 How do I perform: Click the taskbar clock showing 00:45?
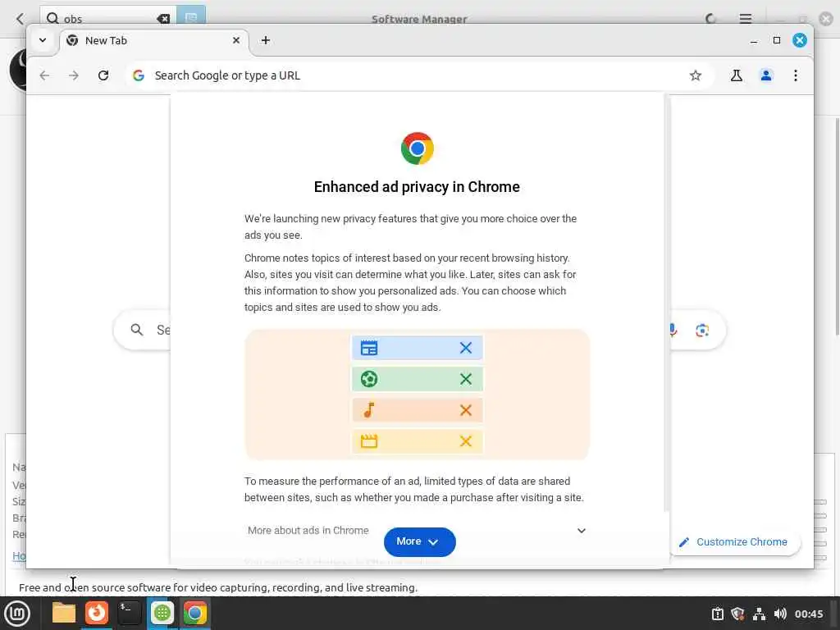click(x=809, y=614)
